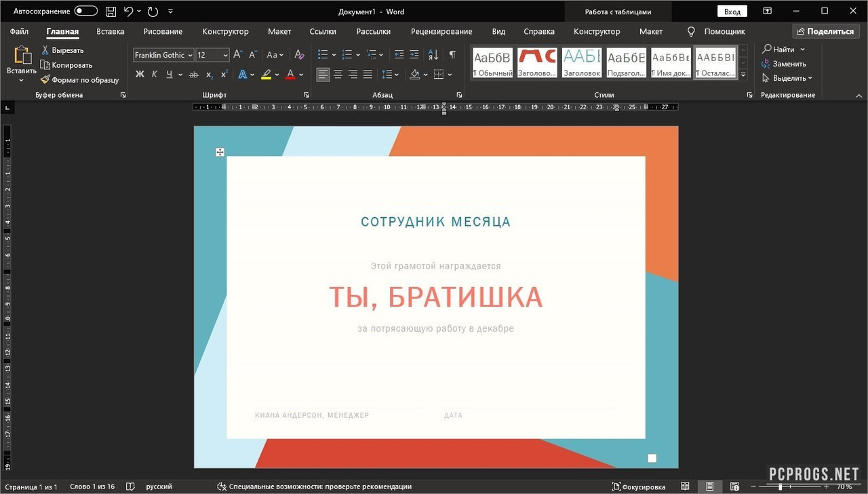Viewport: 868px width, 494px height.
Task: Open spelling check book icon in status bar
Action: click(130, 487)
